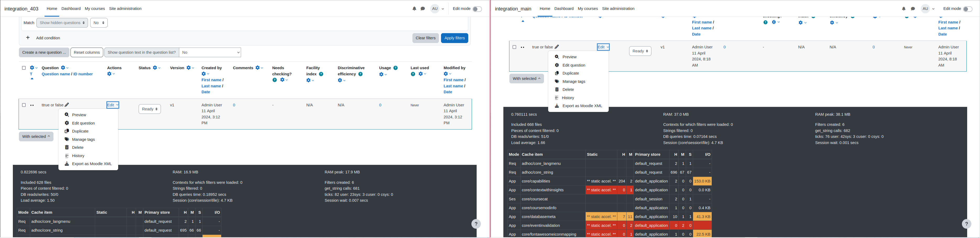This screenshot has height=238, width=980.
Task: Click integration_main site name link
Action: click(513, 9)
